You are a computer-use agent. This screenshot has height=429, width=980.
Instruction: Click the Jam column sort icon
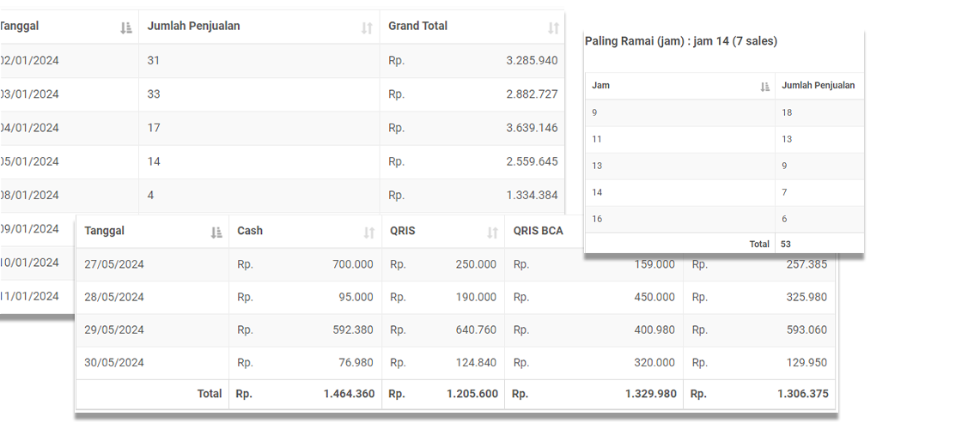coord(765,87)
